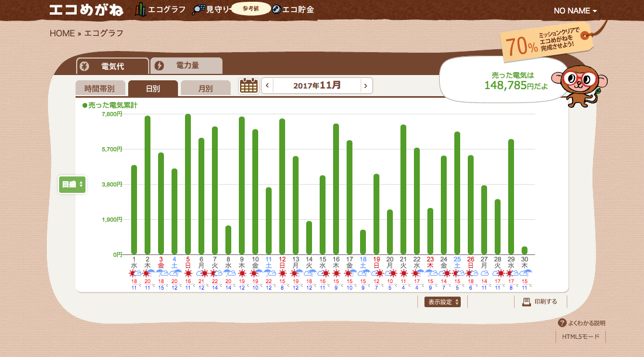Click the yen icon on 電気代 tab
Viewport: 644px width, 357px height.
[84, 66]
